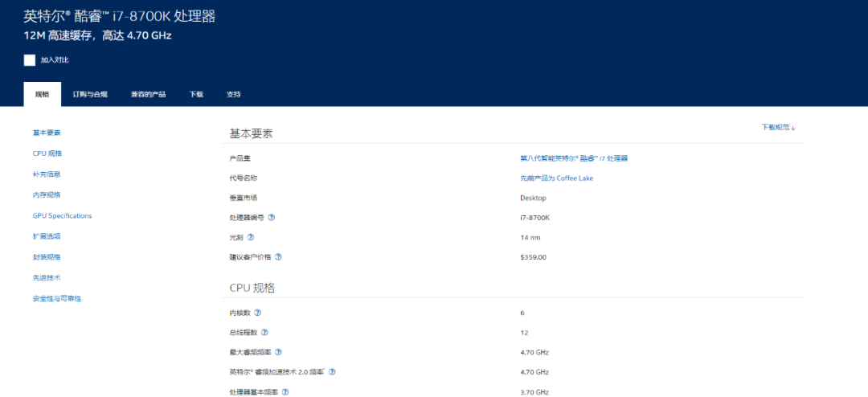Click the 下载规范 download link
The height and width of the screenshot is (397, 868).
point(778,127)
